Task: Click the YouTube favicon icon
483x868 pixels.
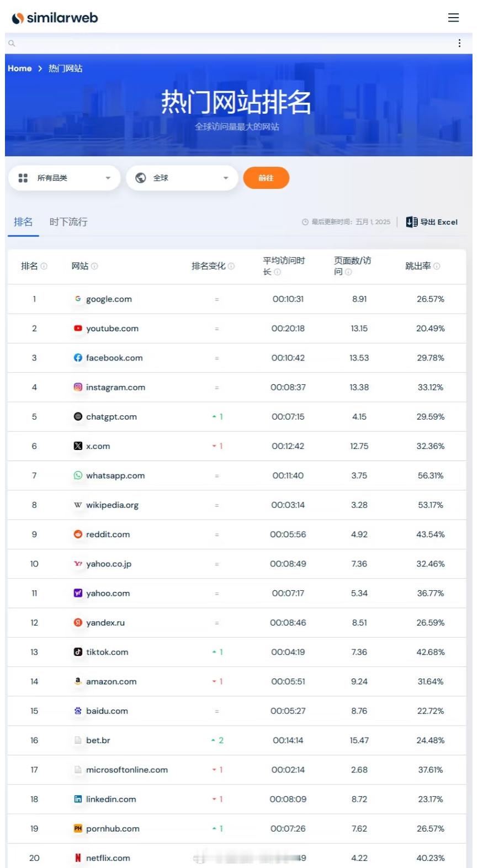Action: coord(78,328)
